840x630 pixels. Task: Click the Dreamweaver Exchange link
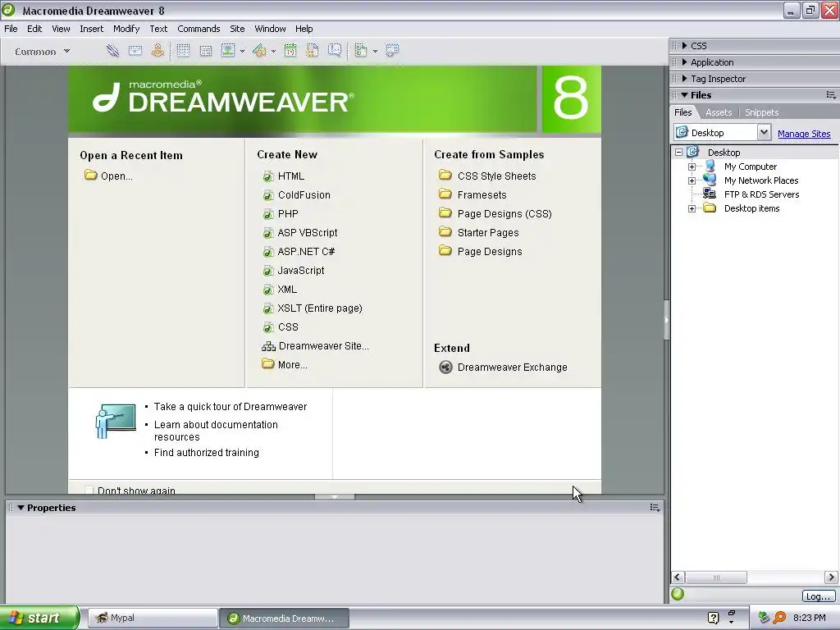pos(503,367)
